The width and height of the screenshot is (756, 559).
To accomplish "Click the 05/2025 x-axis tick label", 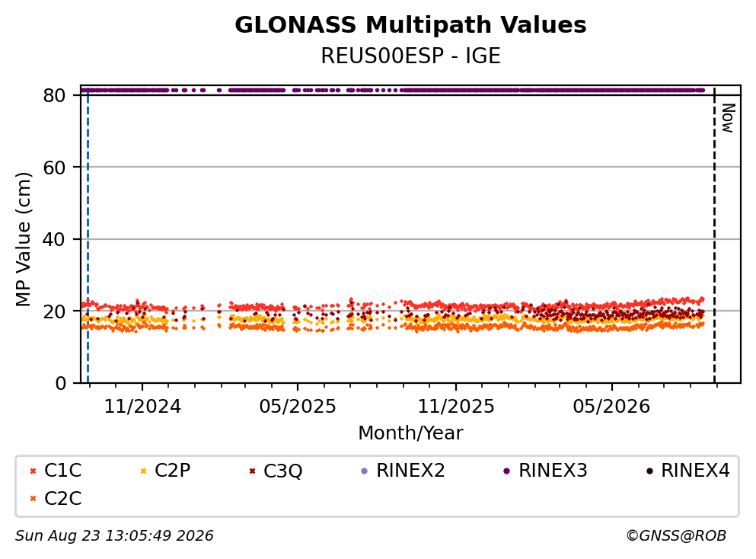I will (x=298, y=407).
